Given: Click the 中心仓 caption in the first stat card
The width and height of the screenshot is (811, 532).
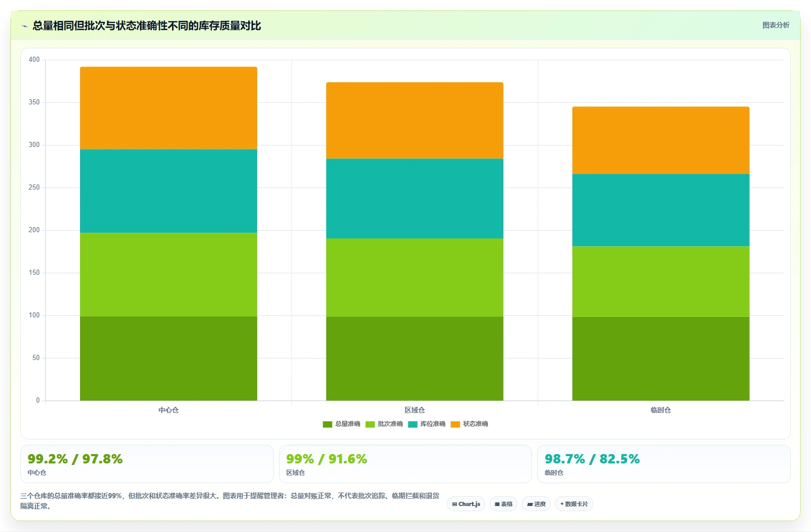Looking at the screenshot, I should [x=37, y=473].
